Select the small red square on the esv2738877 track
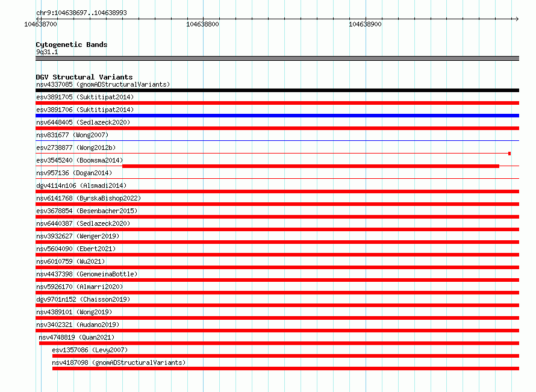The width and height of the screenshot is (536, 392). click(x=510, y=154)
